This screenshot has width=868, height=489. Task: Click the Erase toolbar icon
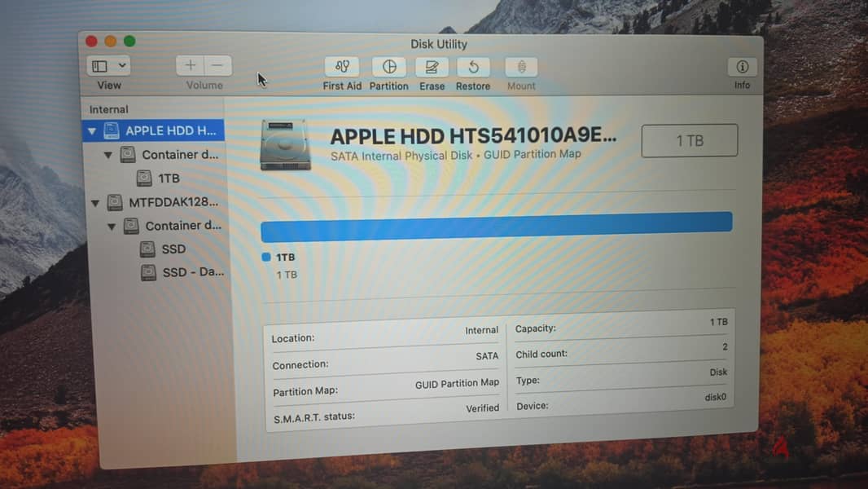[x=432, y=67]
